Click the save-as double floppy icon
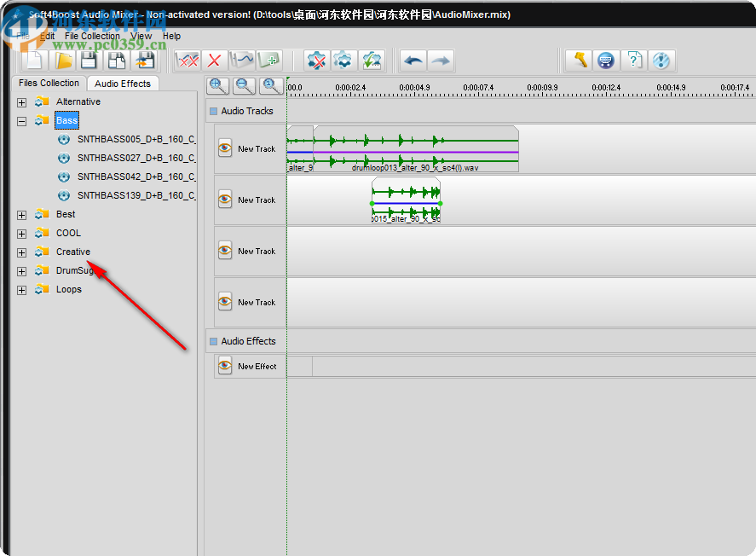This screenshot has width=756, height=556. point(117,61)
